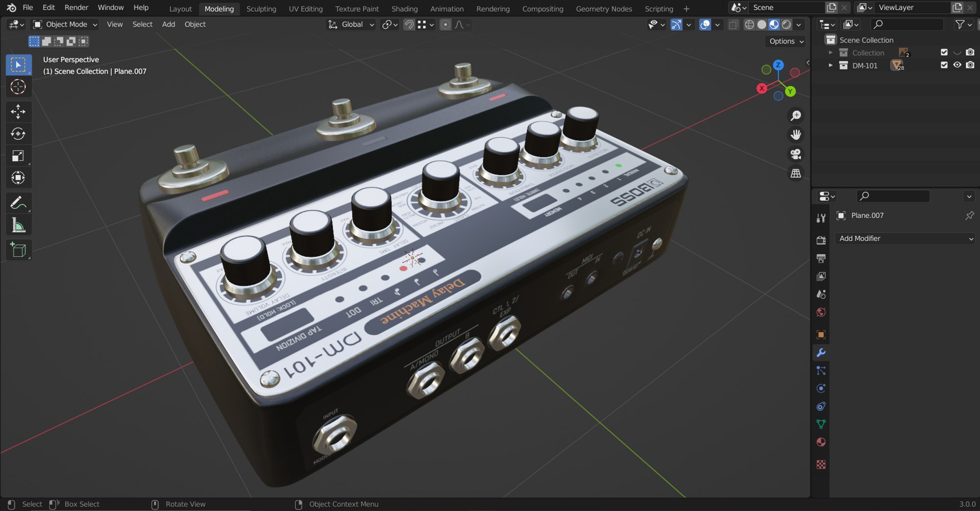Open the Object properties tab
The image size is (980, 511).
pyautogui.click(x=821, y=335)
